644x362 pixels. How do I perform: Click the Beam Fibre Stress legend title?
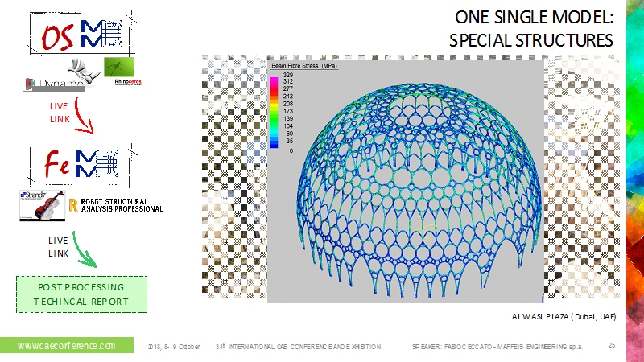coord(305,66)
